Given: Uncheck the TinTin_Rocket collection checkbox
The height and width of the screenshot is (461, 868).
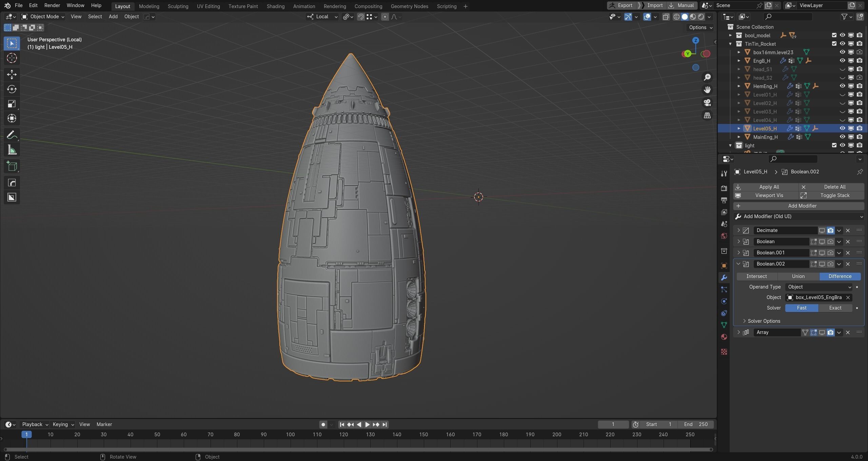Looking at the screenshot, I should click(x=834, y=44).
